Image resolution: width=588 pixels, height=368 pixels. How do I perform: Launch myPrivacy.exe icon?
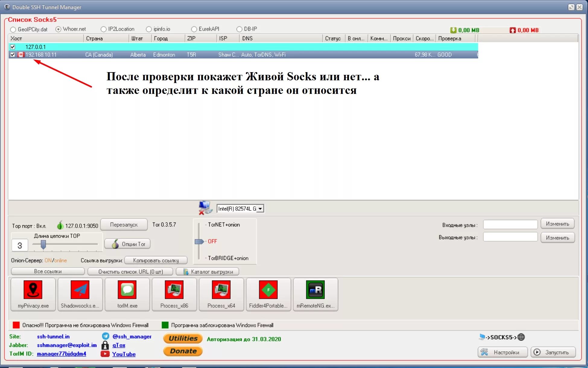pyautogui.click(x=33, y=294)
